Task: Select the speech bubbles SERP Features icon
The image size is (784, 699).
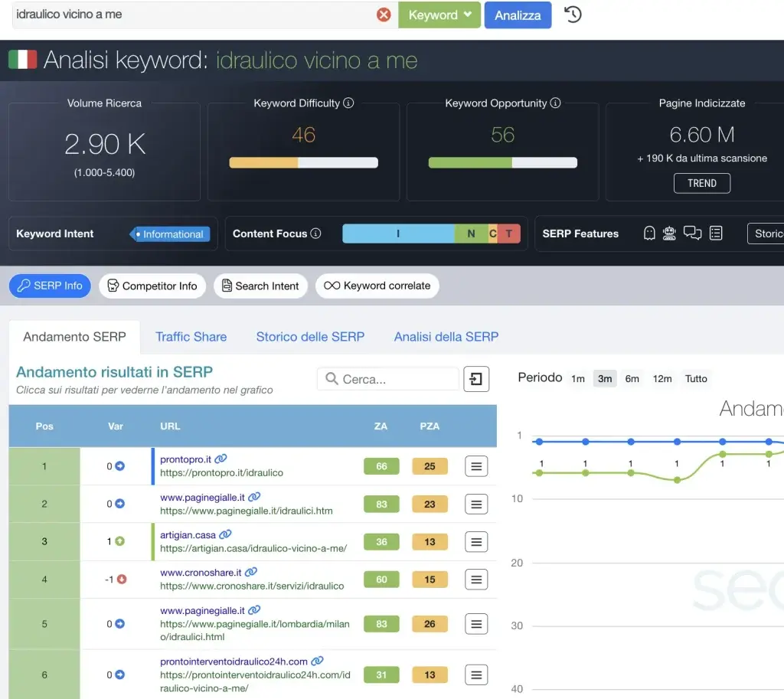Action: click(x=692, y=233)
